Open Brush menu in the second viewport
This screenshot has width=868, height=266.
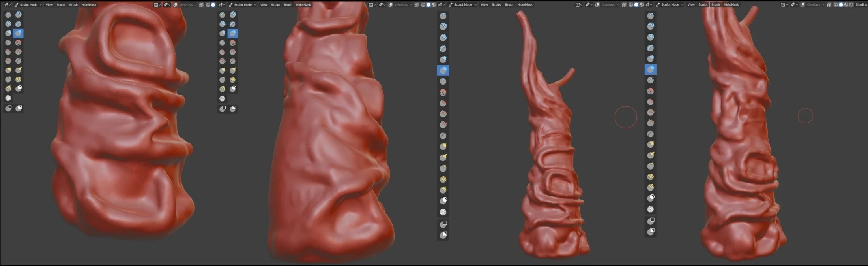point(288,5)
